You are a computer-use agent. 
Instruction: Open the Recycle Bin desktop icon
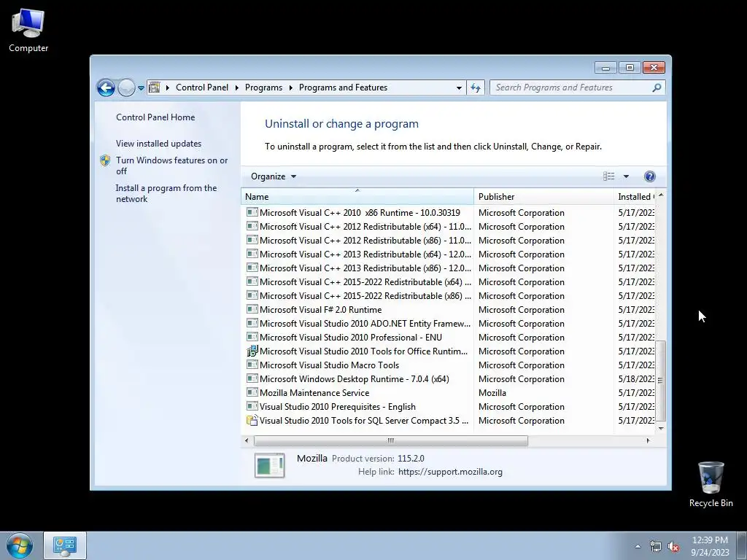click(711, 484)
